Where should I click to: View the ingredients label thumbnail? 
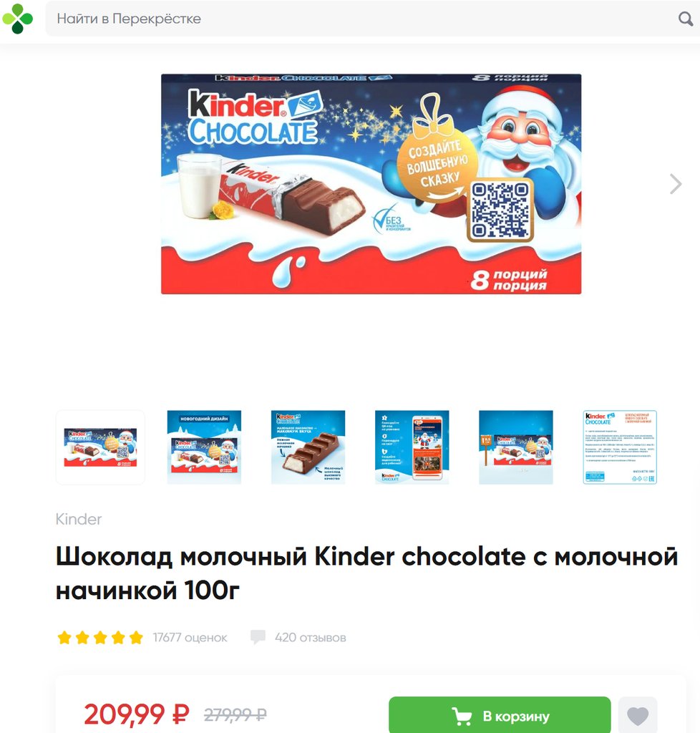click(x=620, y=447)
